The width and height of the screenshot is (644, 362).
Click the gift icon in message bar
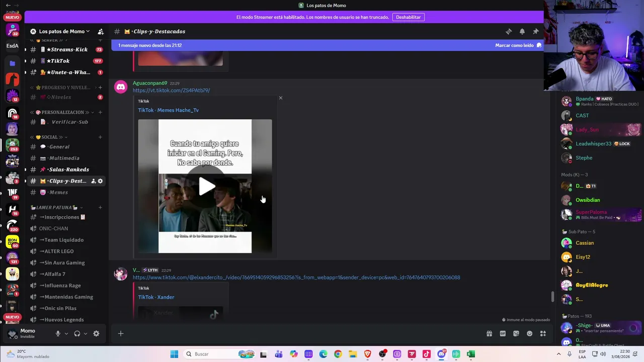tap(489, 333)
